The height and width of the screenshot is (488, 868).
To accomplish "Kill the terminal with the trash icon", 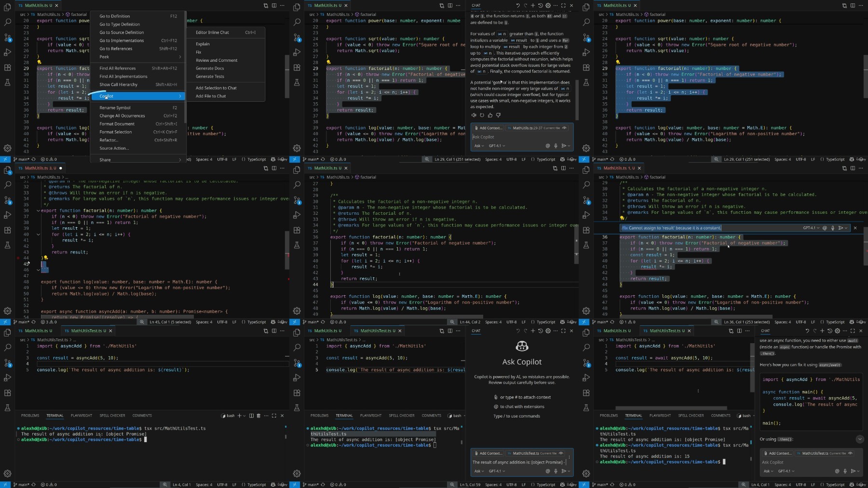I will 258,416.
